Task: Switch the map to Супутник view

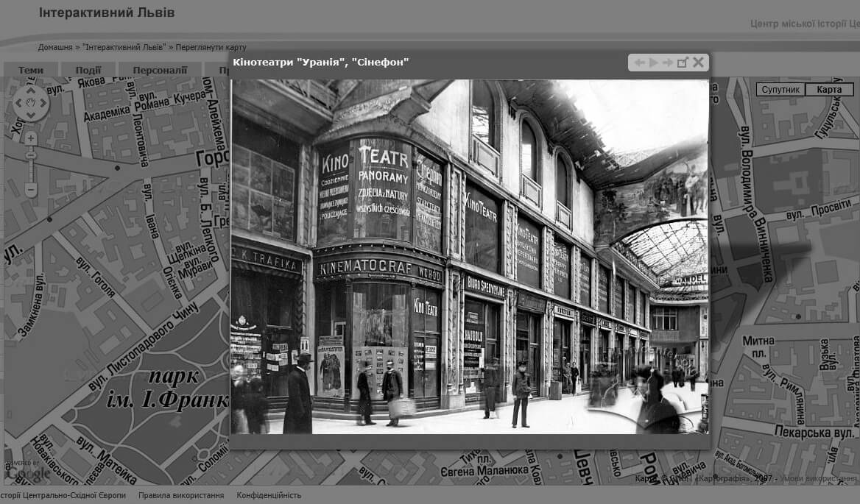Action: (780, 90)
